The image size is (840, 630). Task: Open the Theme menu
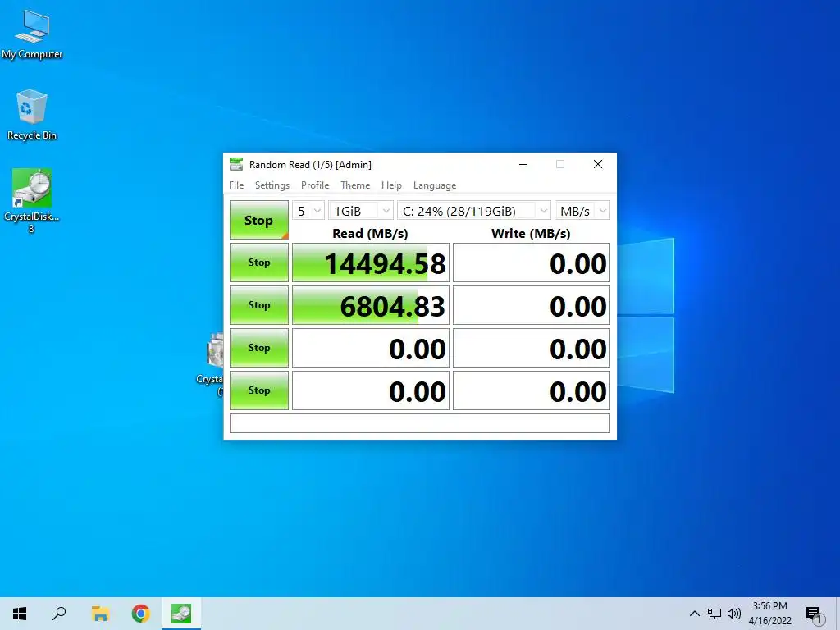[x=355, y=185]
